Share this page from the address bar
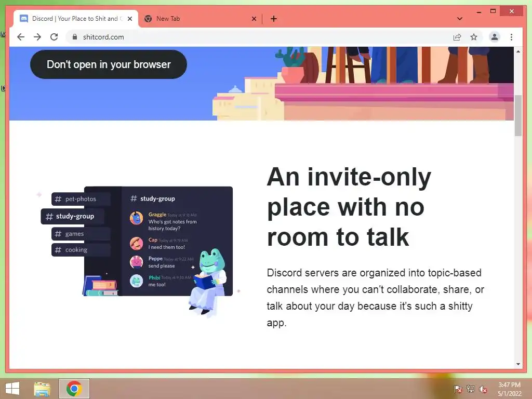The image size is (532, 399). (457, 37)
